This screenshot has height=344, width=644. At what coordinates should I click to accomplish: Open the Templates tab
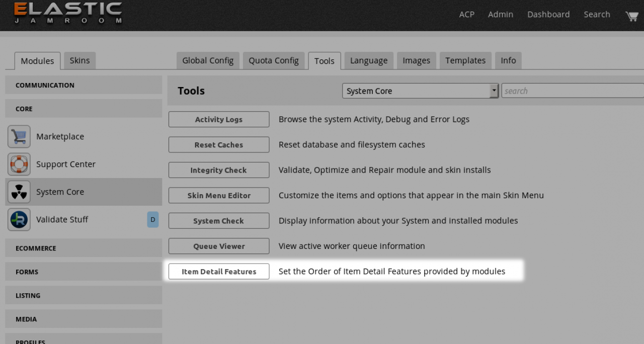465,61
